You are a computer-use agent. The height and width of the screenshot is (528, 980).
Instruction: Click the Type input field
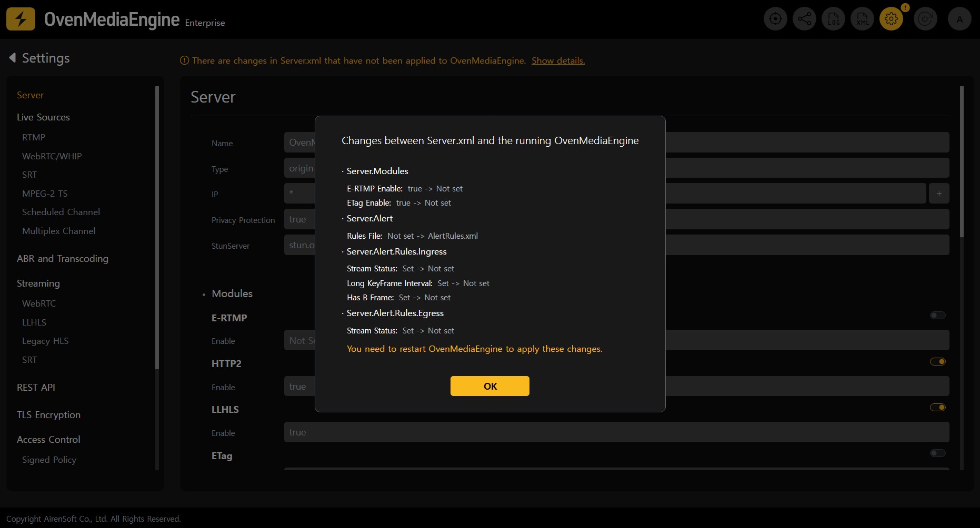pyautogui.click(x=617, y=168)
